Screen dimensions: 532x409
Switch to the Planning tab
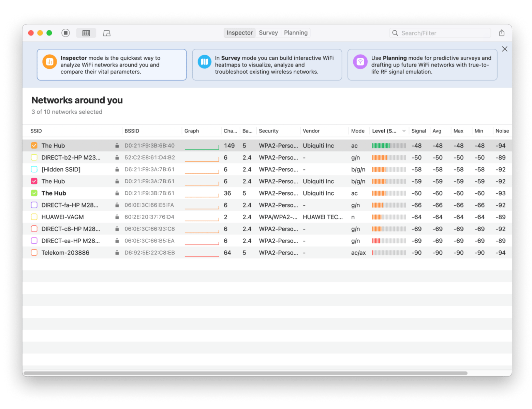296,33
